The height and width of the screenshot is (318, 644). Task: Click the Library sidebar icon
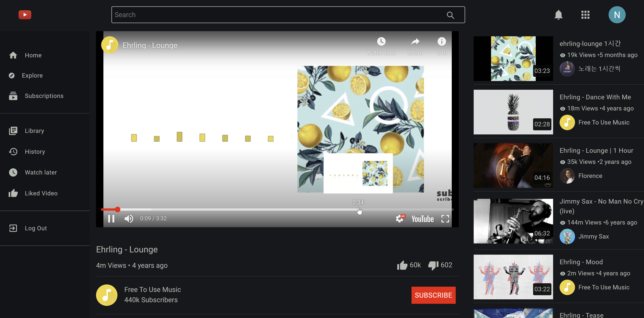tap(13, 131)
